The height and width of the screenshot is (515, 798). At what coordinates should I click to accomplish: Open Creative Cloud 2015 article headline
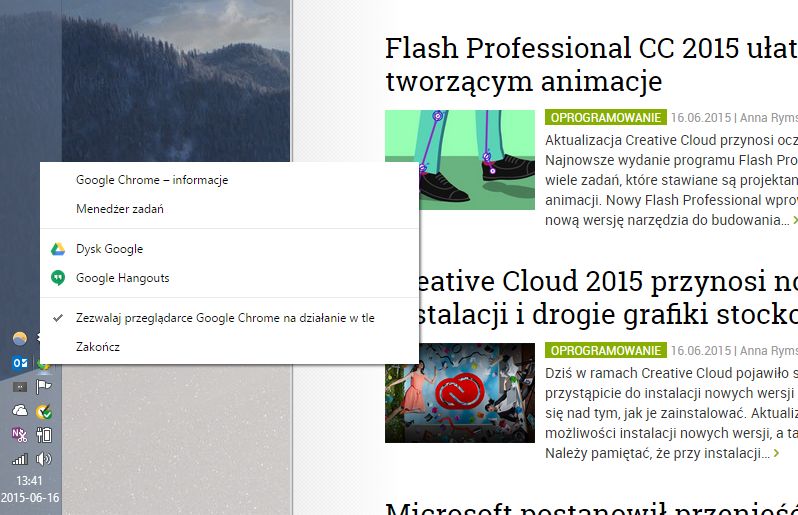[x=607, y=297]
